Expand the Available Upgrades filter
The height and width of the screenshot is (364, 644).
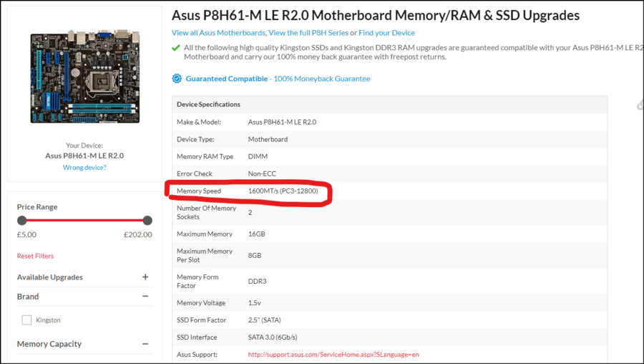point(145,277)
